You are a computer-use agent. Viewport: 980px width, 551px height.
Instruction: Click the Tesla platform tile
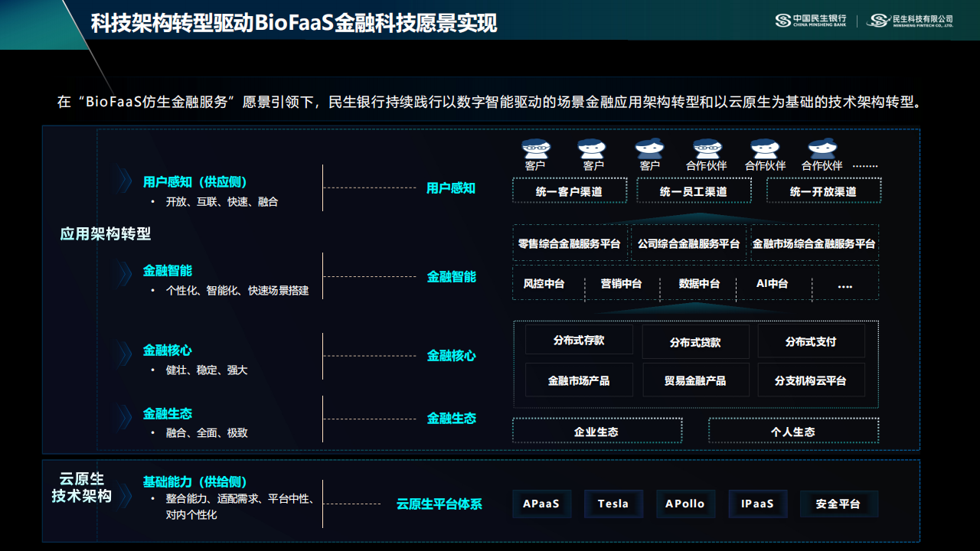click(613, 504)
